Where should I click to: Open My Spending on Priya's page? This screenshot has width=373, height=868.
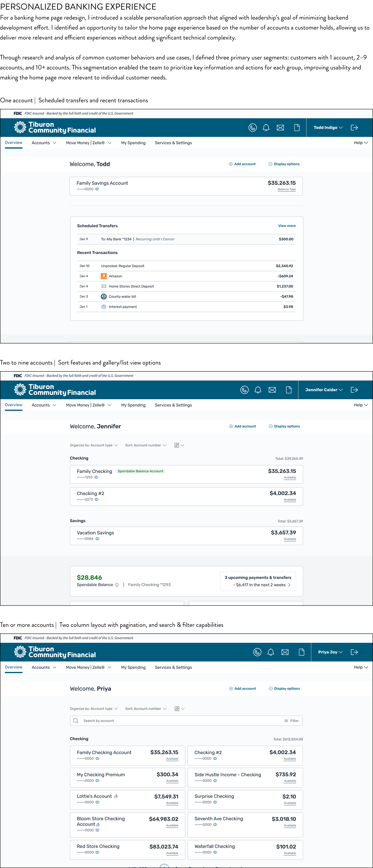[x=133, y=667]
